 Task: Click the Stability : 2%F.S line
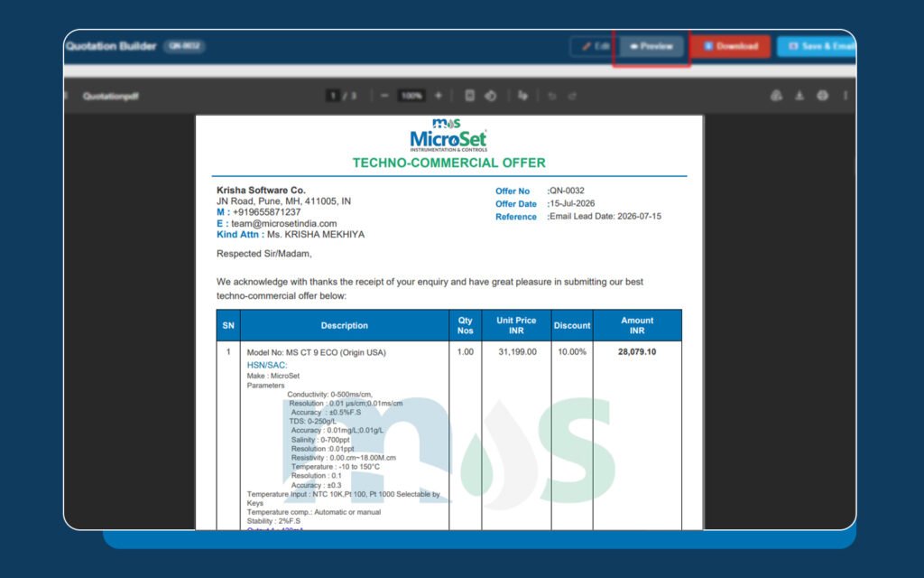(x=273, y=521)
